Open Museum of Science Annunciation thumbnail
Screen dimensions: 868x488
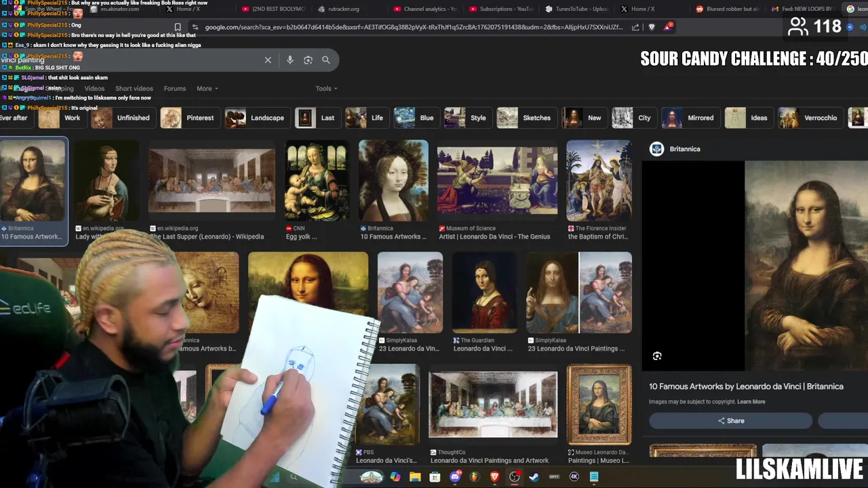coord(497,181)
